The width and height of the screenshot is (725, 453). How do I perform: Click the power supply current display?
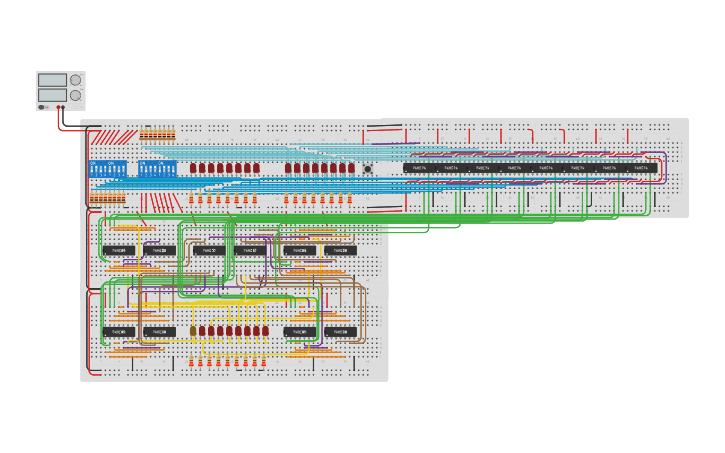[53, 95]
